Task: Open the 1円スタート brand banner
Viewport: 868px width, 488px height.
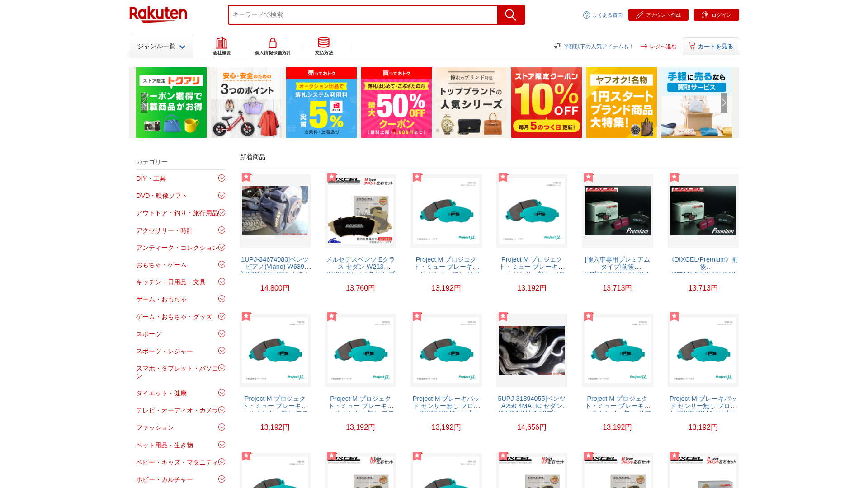Action: click(x=622, y=103)
